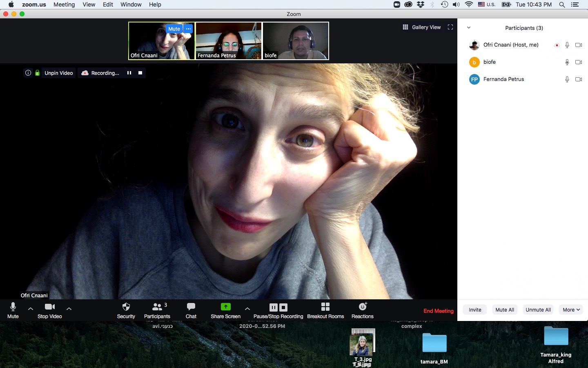This screenshot has height=368, width=588.
Task: Toggle biofe's microphone icon
Action: [567, 62]
